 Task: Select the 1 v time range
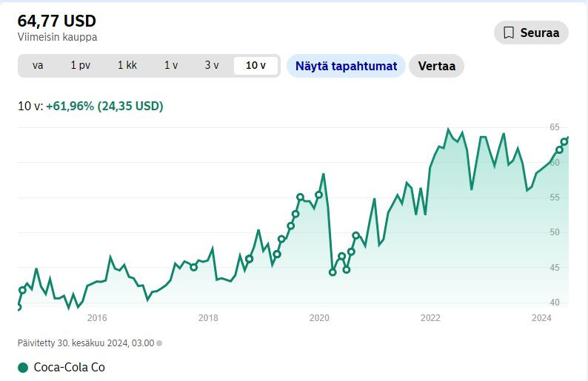point(171,66)
